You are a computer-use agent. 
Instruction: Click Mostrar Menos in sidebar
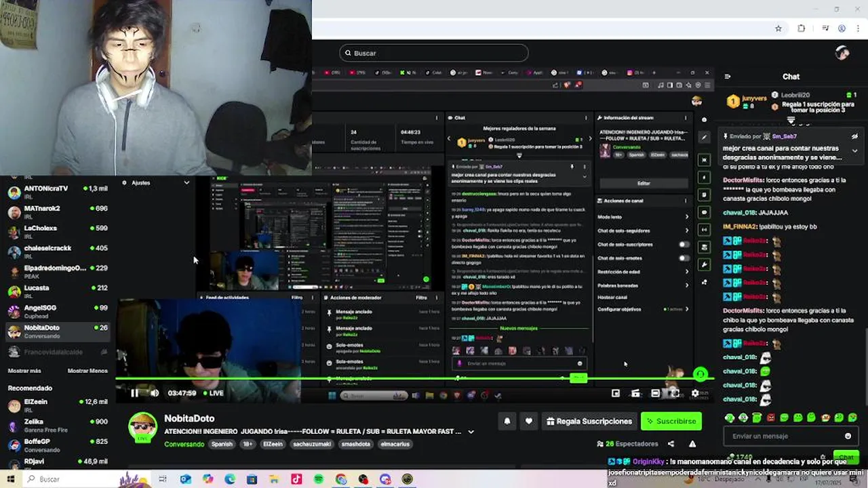pyautogui.click(x=87, y=371)
